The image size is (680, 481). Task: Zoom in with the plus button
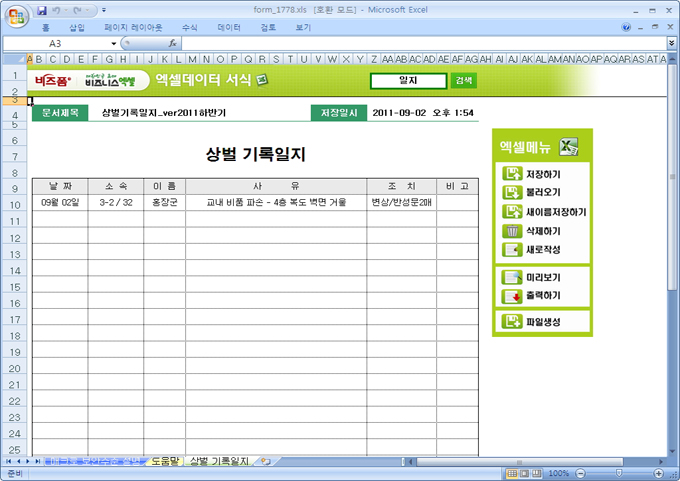658,473
